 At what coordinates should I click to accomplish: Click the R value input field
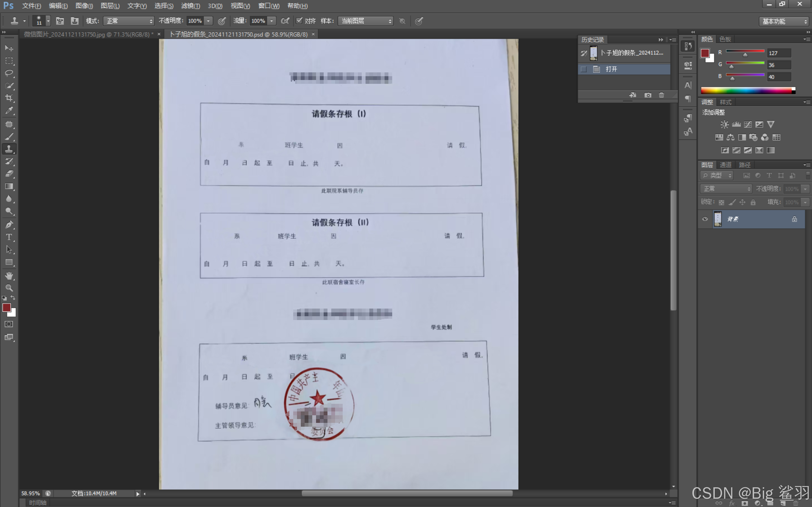click(x=779, y=53)
